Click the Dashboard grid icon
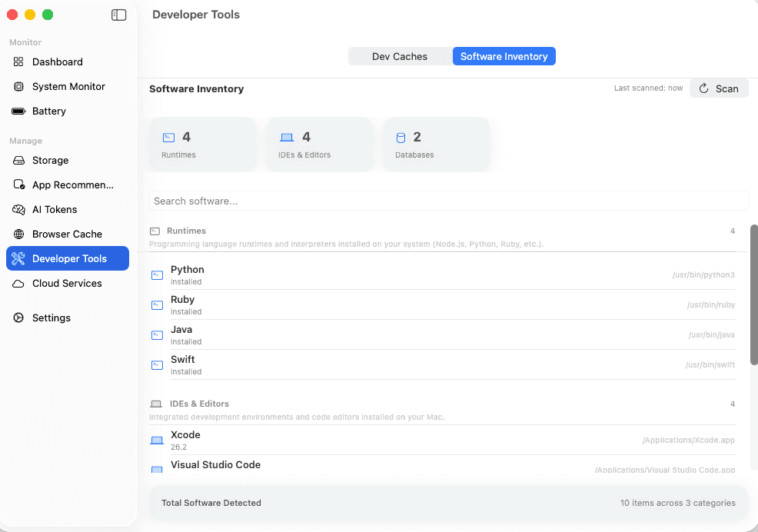Image resolution: width=758 pixels, height=532 pixels. pyautogui.click(x=18, y=62)
